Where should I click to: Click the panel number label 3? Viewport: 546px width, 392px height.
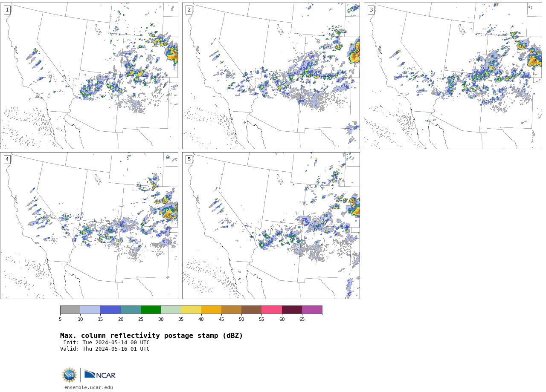pos(371,10)
